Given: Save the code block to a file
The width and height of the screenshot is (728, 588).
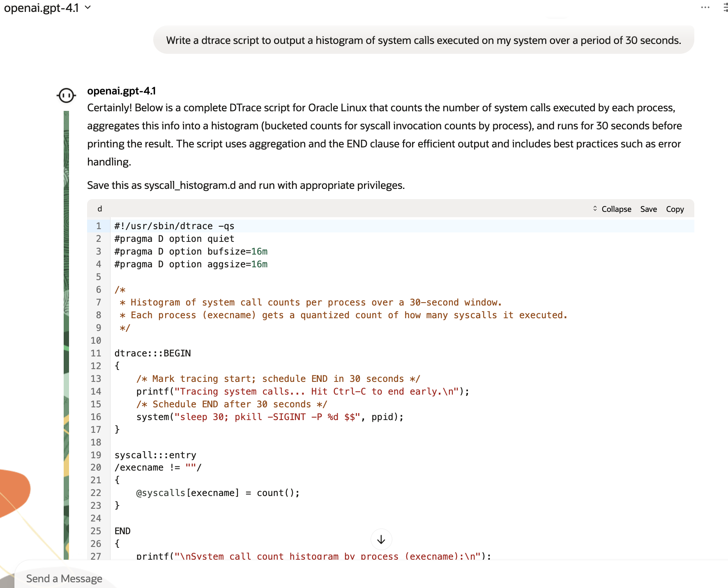Looking at the screenshot, I should click(649, 209).
